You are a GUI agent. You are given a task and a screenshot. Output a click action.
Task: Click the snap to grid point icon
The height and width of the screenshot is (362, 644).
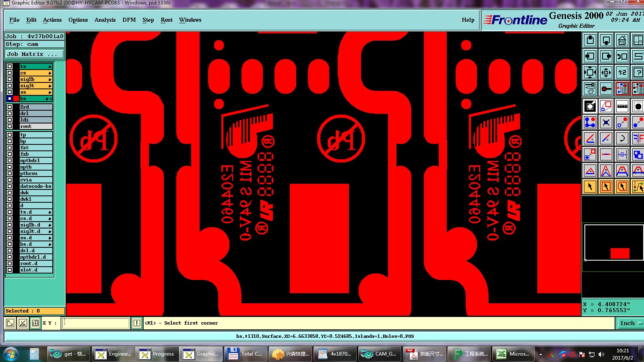click(x=606, y=88)
